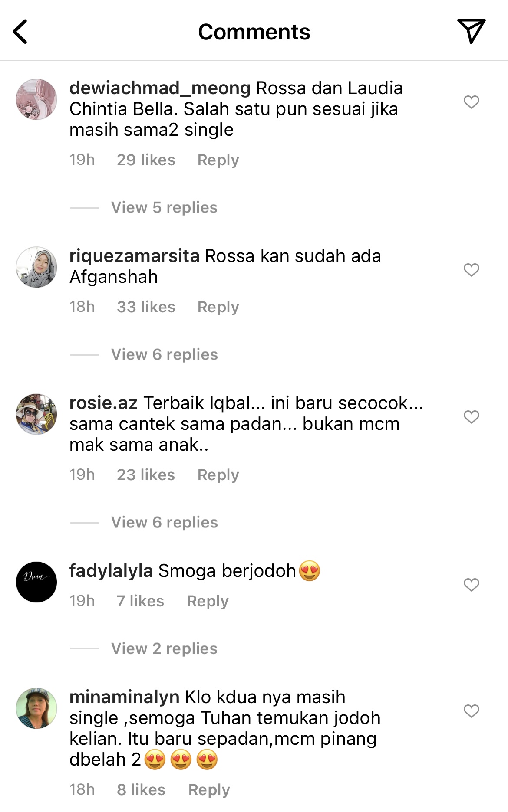Open the share paper plane icon

coord(471,31)
